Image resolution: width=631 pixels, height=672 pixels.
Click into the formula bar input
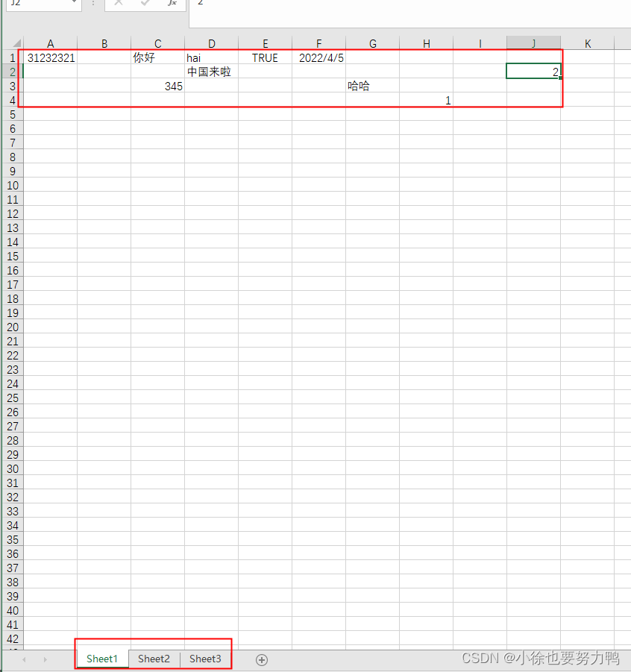point(409,13)
